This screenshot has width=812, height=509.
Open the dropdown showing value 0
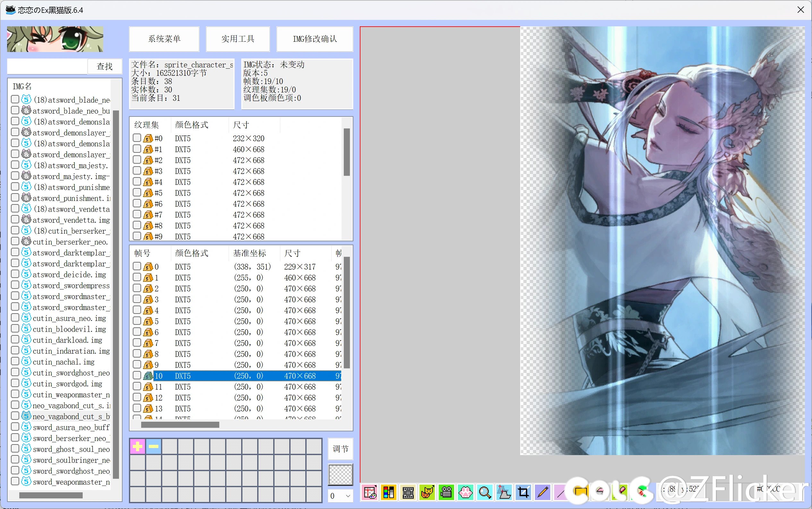pyautogui.click(x=340, y=496)
